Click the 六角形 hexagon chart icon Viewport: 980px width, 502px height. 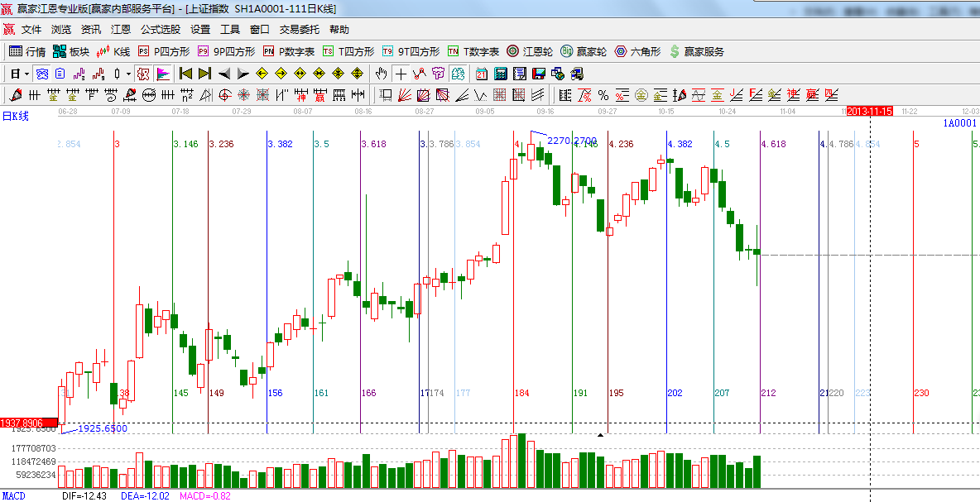637,51
